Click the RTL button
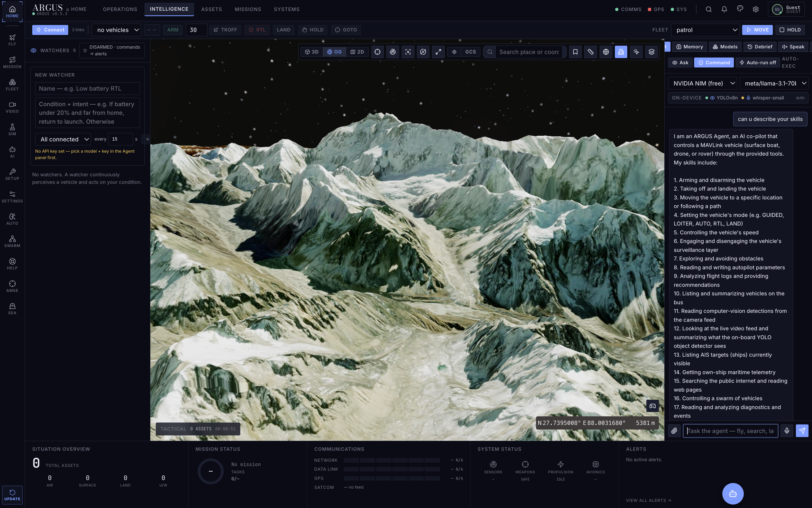The image size is (812, 508). coord(257,30)
